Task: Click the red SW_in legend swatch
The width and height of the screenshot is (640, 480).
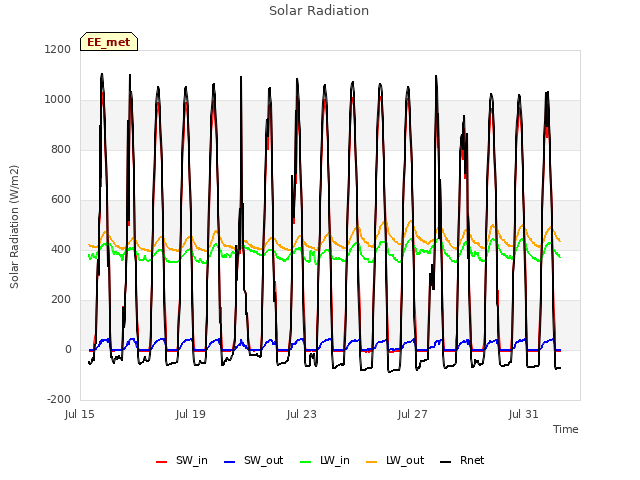Action: (x=162, y=462)
